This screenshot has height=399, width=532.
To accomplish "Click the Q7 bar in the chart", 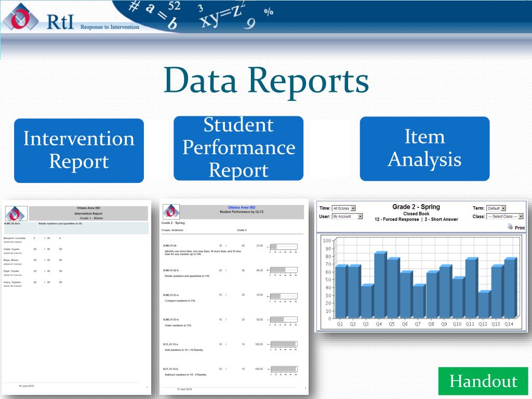I will pyautogui.click(x=419, y=301).
